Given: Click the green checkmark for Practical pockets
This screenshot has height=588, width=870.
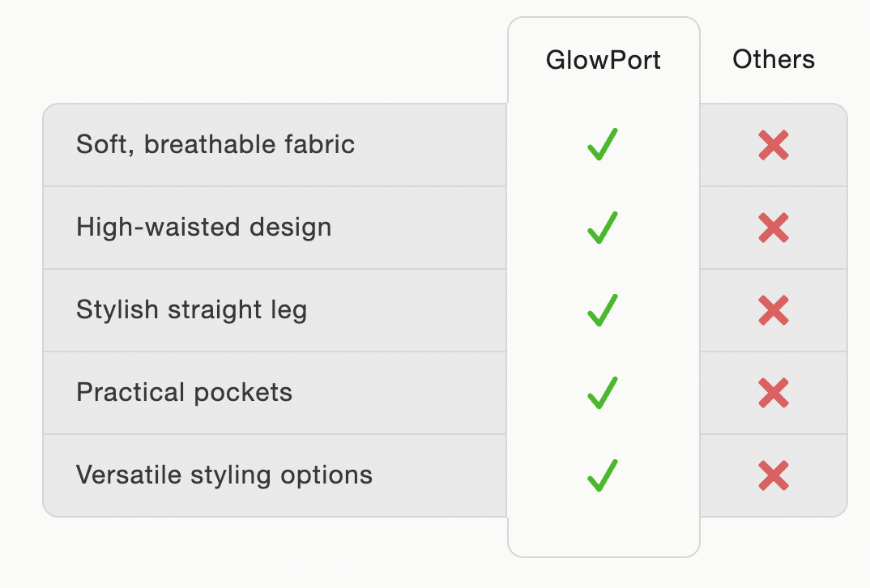Looking at the screenshot, I should (x=603, y=393).
